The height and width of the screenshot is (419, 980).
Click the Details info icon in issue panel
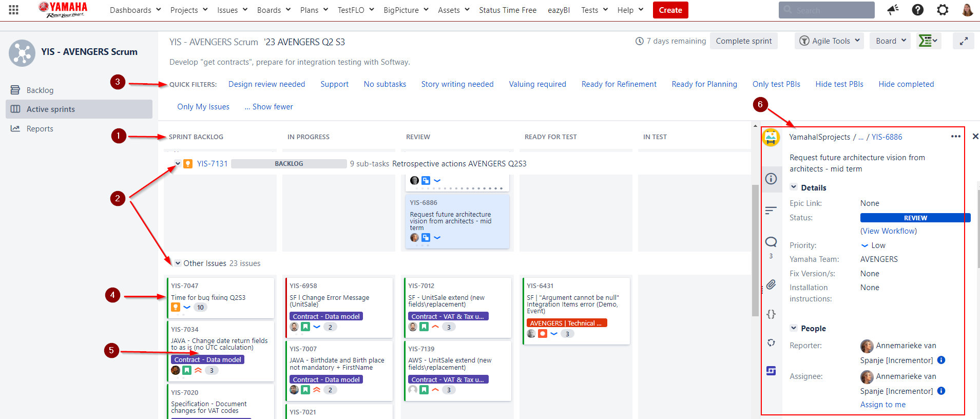[771, 179]
